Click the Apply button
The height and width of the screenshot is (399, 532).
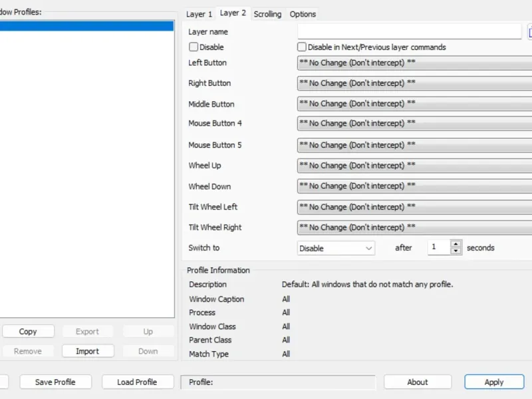(x=494, y=382)
